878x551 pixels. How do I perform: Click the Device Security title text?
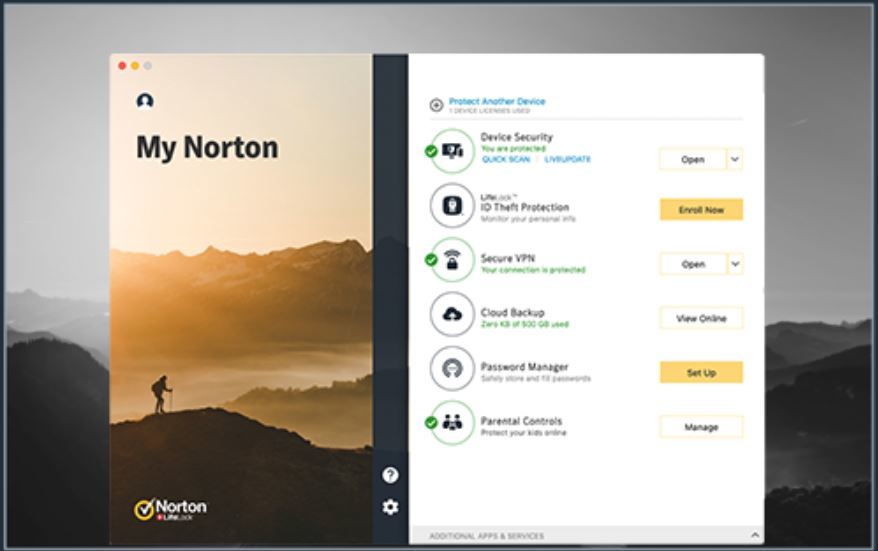pos(516,137)
